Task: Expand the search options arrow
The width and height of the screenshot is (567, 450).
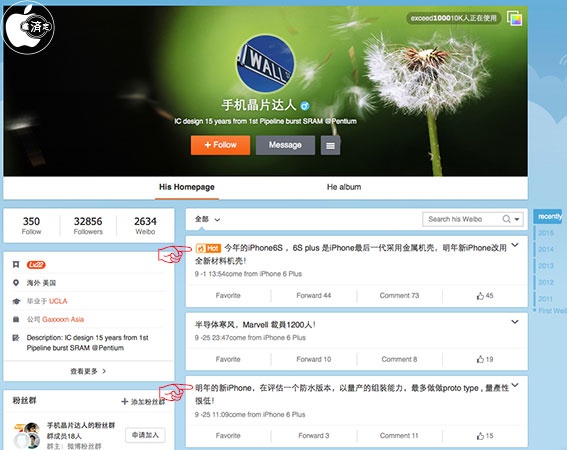Action: 517,219
